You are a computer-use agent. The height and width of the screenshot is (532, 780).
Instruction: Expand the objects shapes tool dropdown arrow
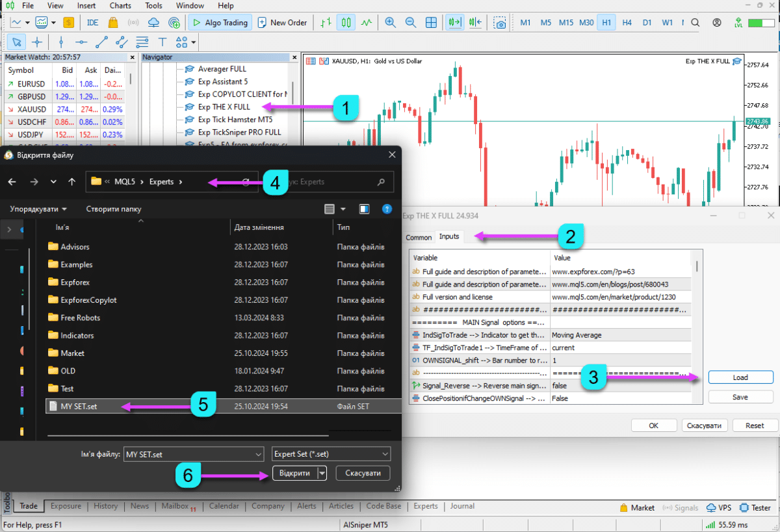[x=194, y=43]
